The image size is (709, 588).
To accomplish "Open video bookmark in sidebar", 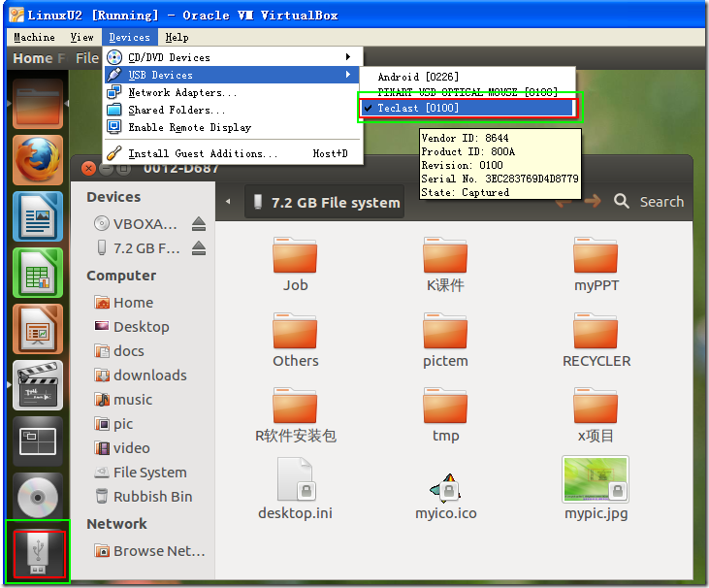I will (x=121, y=447).
